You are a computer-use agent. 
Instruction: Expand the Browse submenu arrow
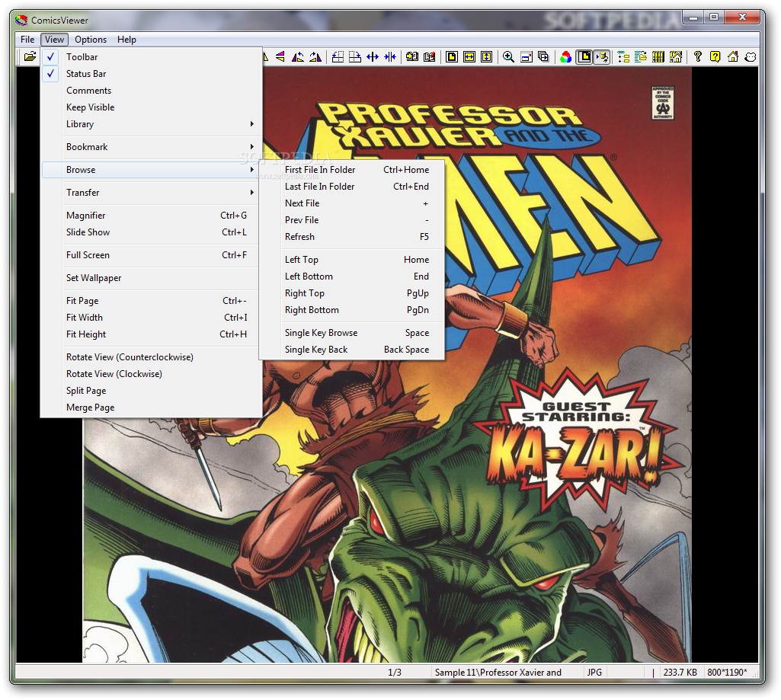click(x=252, y=170)
